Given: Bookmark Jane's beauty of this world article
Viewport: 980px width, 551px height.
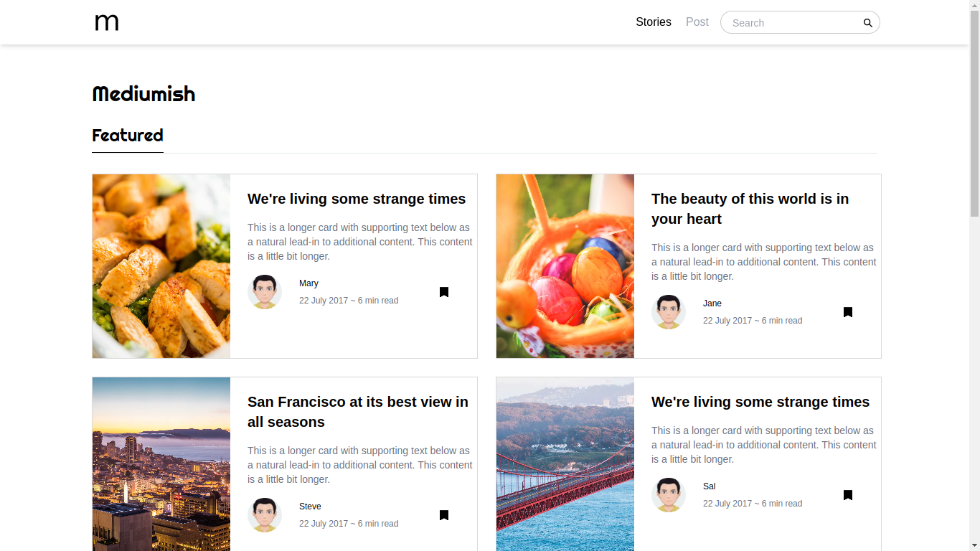Looking at the screenshot, I should 848,312.
